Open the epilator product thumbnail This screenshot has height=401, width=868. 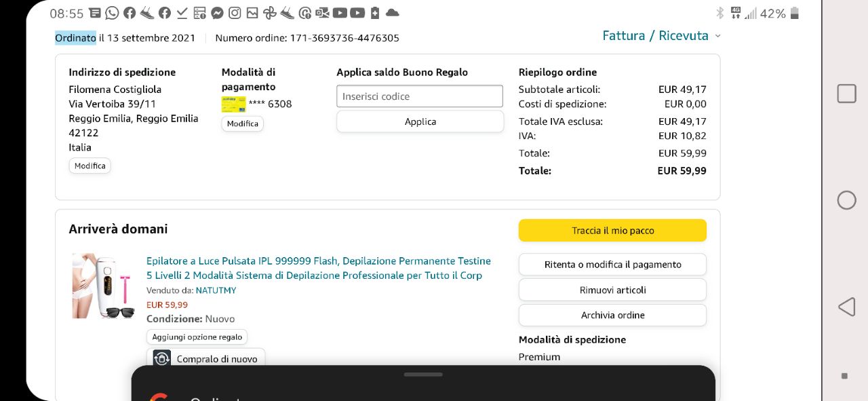(x=103, y=286)
